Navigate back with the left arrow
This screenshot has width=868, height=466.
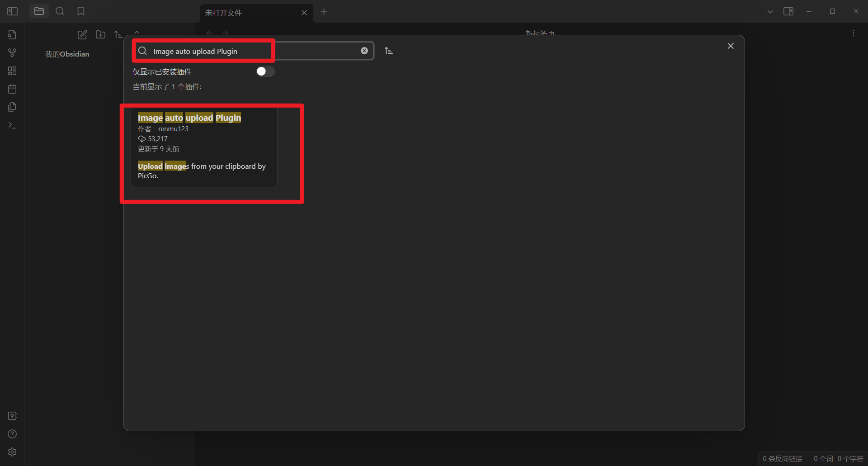[x=209, y=33]
